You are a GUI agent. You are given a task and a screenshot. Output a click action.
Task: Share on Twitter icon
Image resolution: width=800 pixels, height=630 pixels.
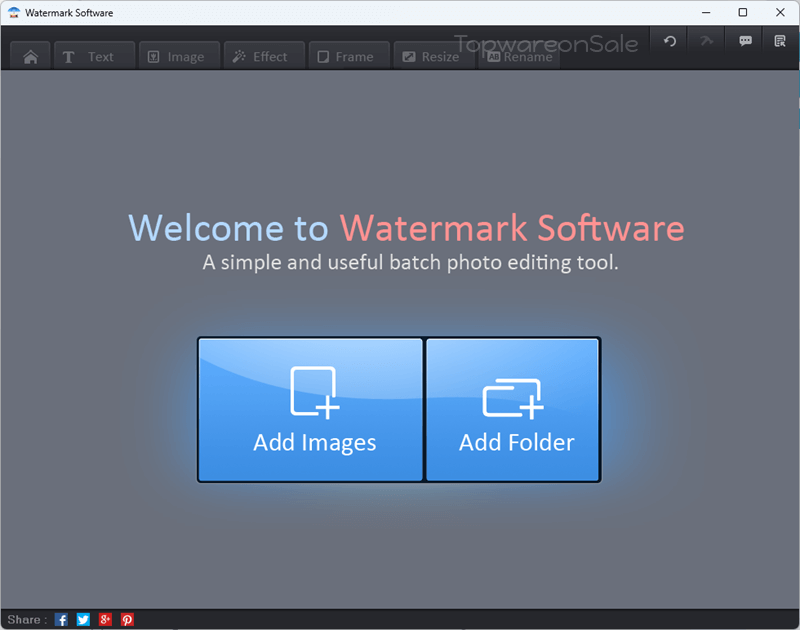[x=83, y=619]
